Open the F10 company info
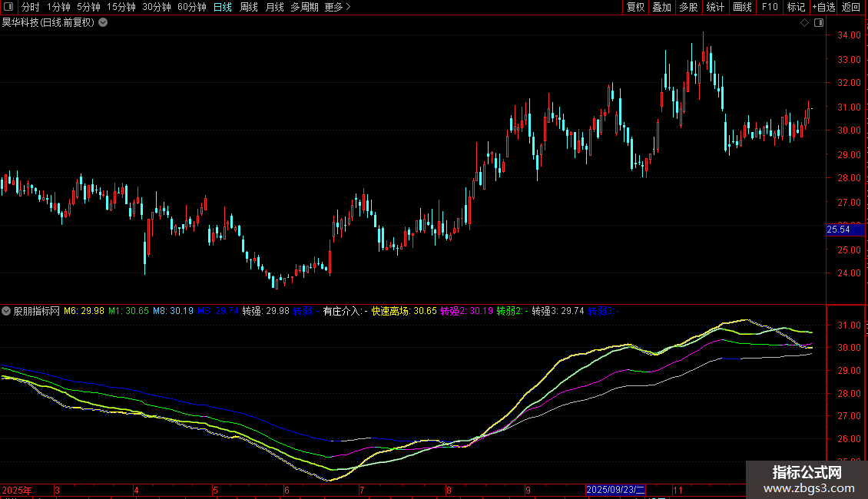Viewport: 868px width, 499px height. tap(769, 7)
